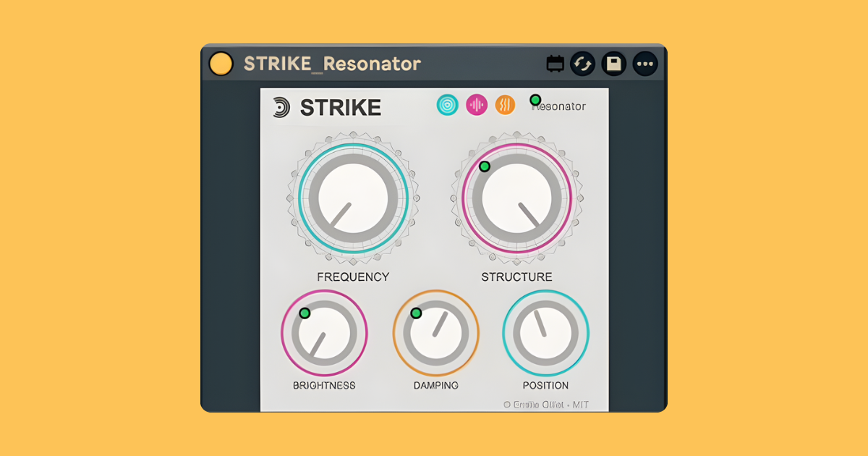Click the STRUCTURE knob
868x456 pixels.
coord(516,198)
